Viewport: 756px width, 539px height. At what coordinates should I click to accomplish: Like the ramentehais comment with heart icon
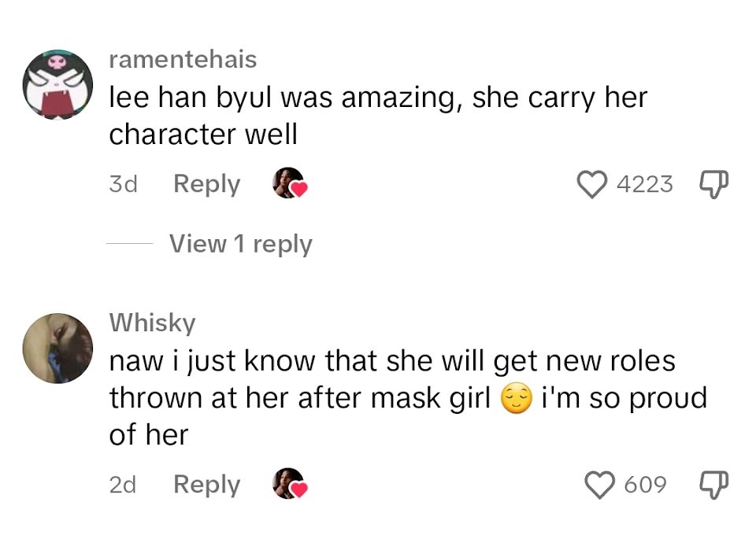click(592, 185)
